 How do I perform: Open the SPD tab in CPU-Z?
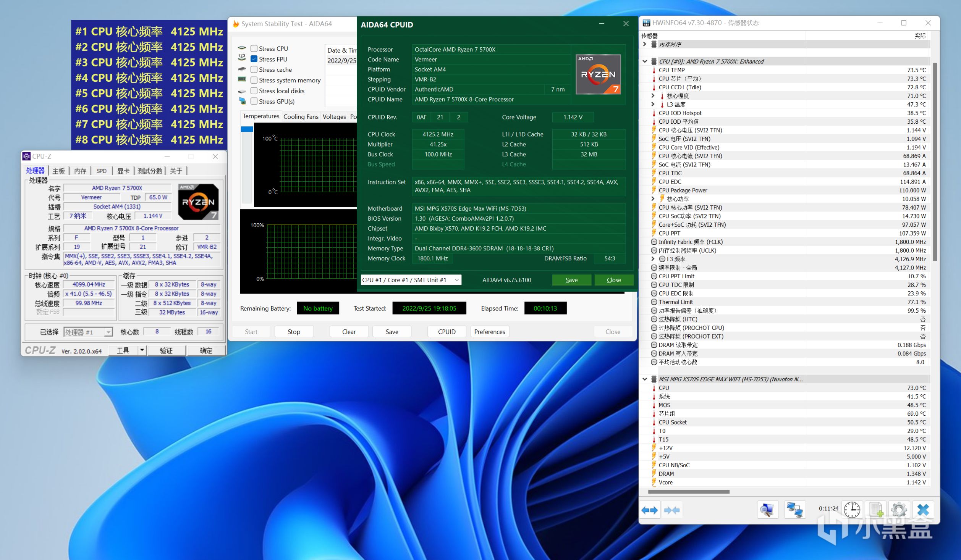pyautogui.click(x=101, y=171)
